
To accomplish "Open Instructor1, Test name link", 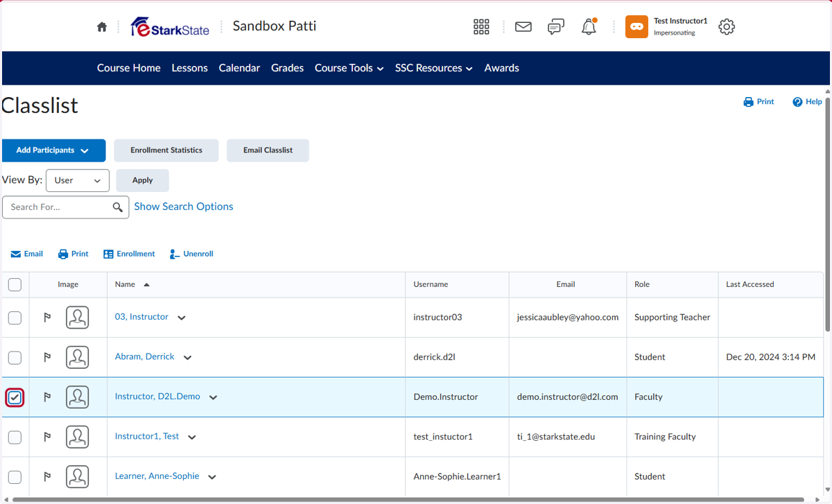I will coord(147,436).
